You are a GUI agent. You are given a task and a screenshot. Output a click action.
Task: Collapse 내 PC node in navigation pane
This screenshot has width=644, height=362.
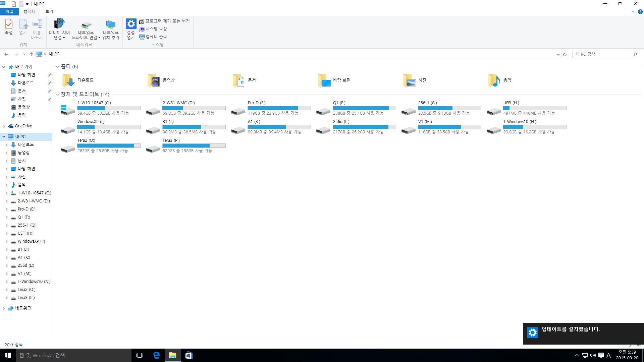(x=4, y=136)
